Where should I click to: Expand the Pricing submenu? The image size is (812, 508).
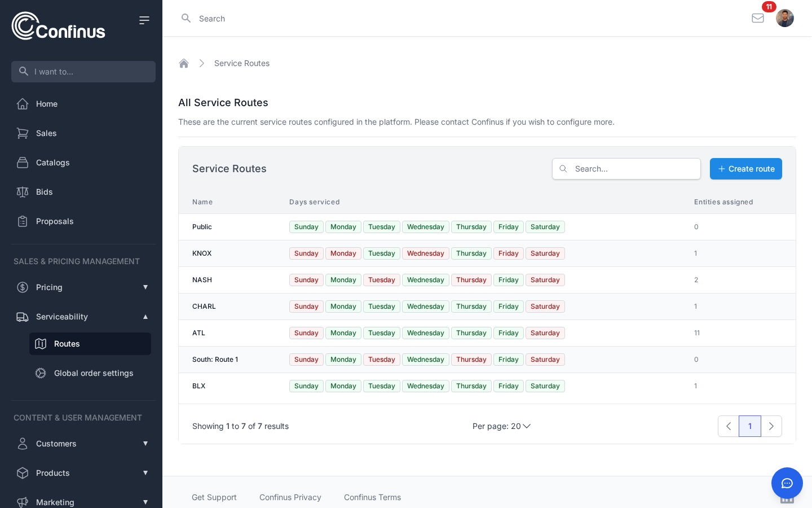point(145,287)
